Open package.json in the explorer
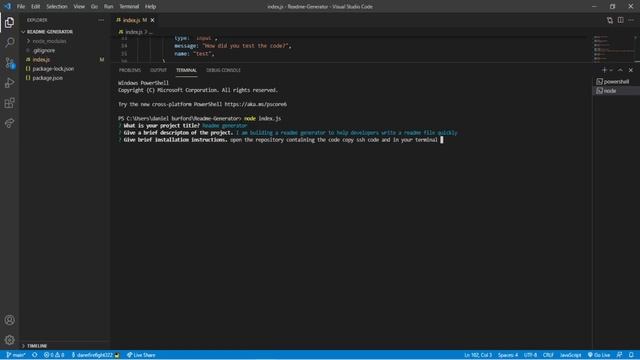 pyautogui.click(x=47, y=78)
